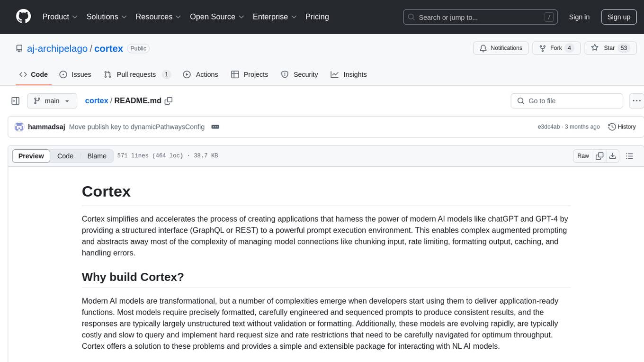Fork the repository

coord(556,48)
